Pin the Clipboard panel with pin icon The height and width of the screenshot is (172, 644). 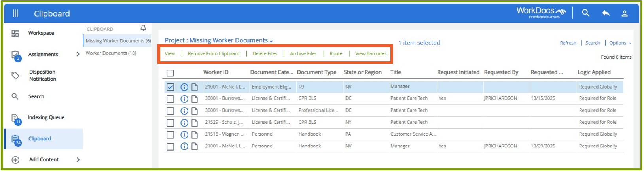pyautogui.click(x=143, y=28)
